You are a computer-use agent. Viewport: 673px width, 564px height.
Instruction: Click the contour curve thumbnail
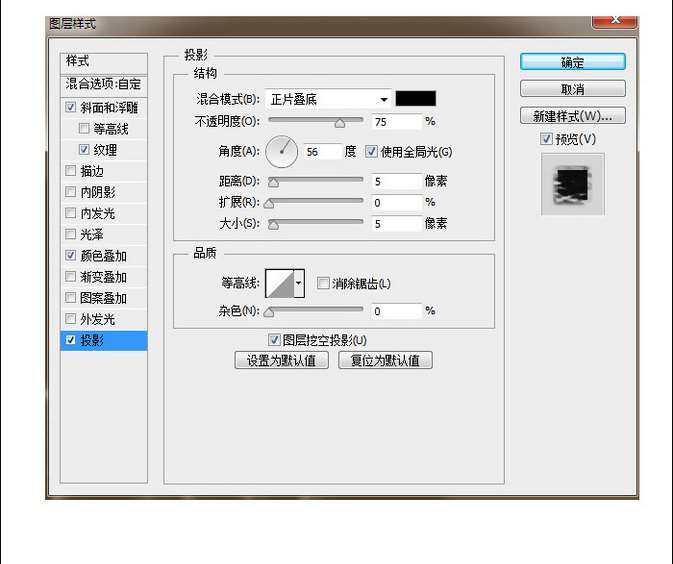click(279, 284)
